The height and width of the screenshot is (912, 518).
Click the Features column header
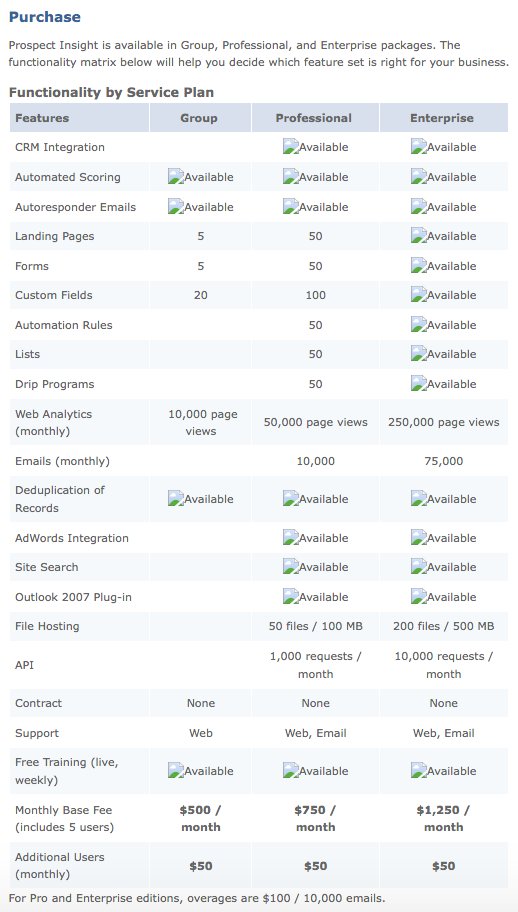(79, 118)
